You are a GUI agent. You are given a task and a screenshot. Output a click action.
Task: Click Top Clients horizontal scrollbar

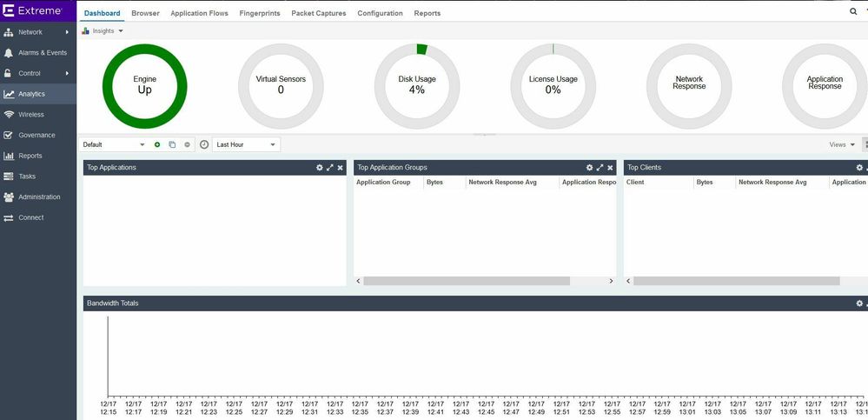[737, 281]
